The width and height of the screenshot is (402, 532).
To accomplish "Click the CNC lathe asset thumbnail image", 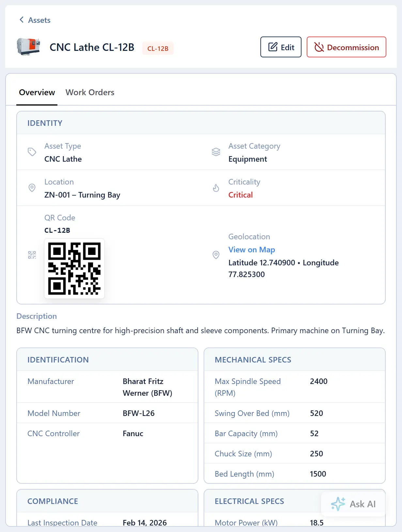I will click(28, 47).
